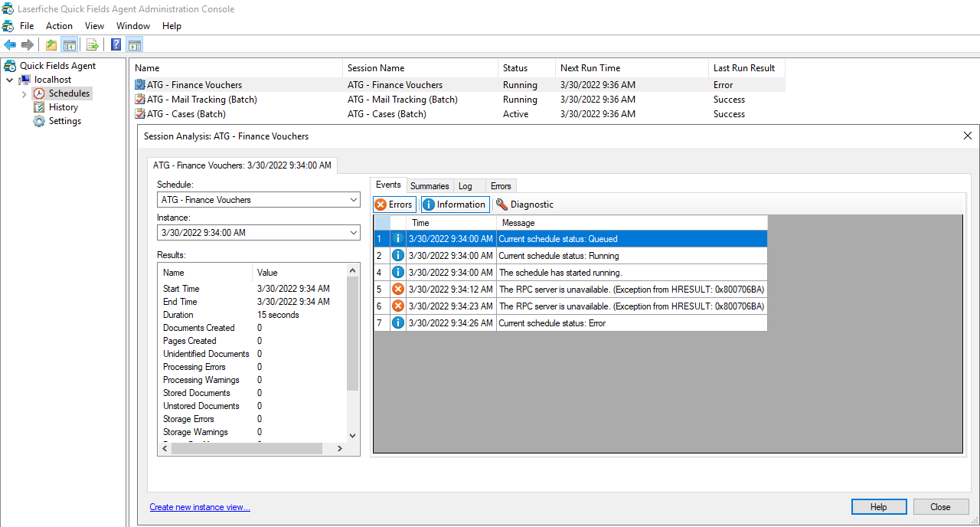Select the 'Processing Errors' results row
Viewport: 980px width, 527px height.
[x=253, y=367]
